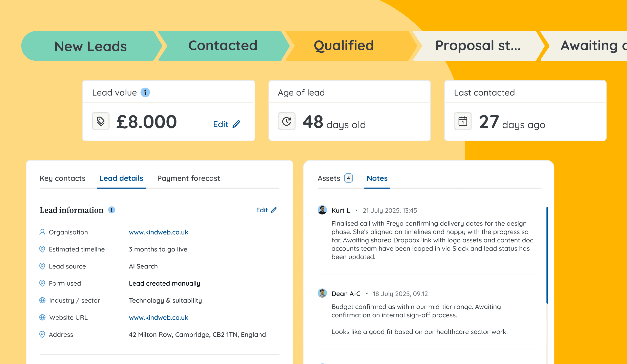Click the Lead value info icon

tap(145, 93)
